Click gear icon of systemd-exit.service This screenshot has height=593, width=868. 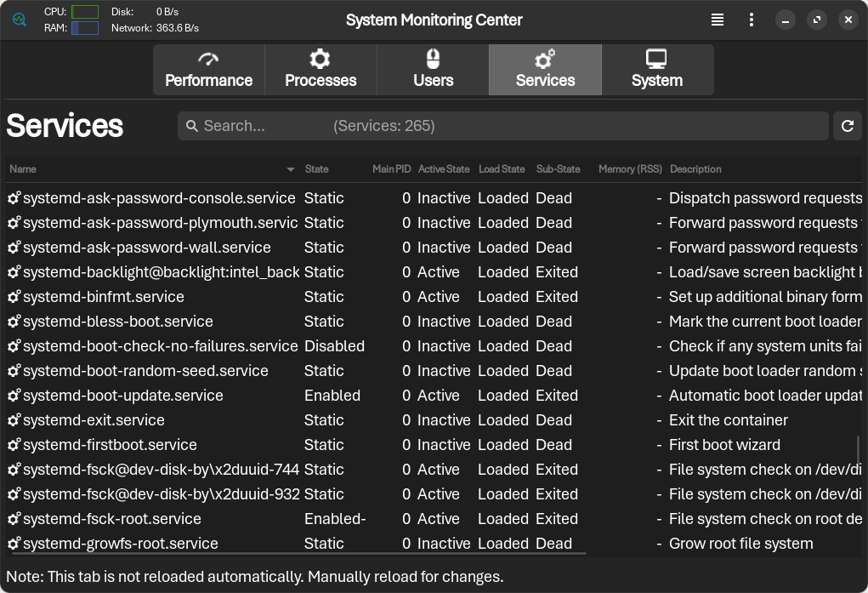point(14,420)
